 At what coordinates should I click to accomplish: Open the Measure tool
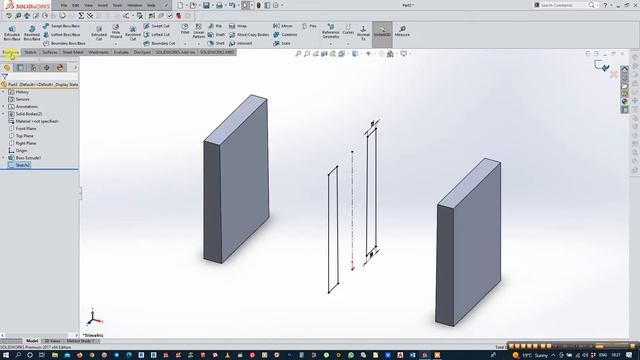(402, 31)
